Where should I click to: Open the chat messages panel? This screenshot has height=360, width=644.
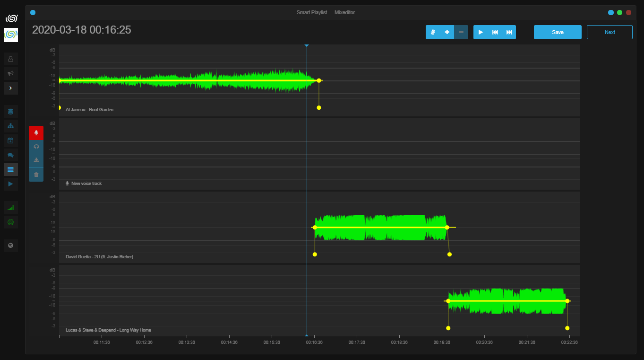(10, 155)
